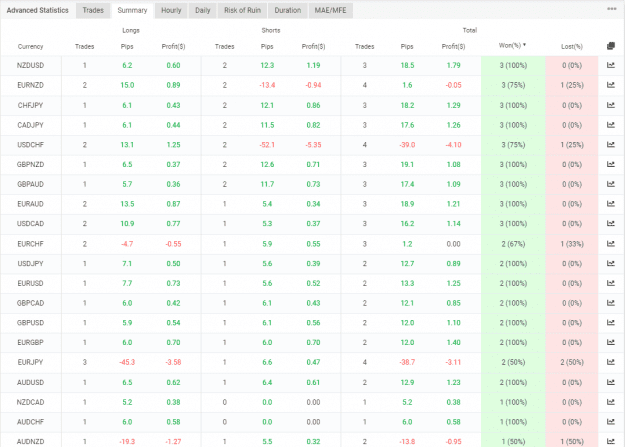Sort by Won(%) column header
The height and width of the screenshot is (447, 625).
click(512, 45)
